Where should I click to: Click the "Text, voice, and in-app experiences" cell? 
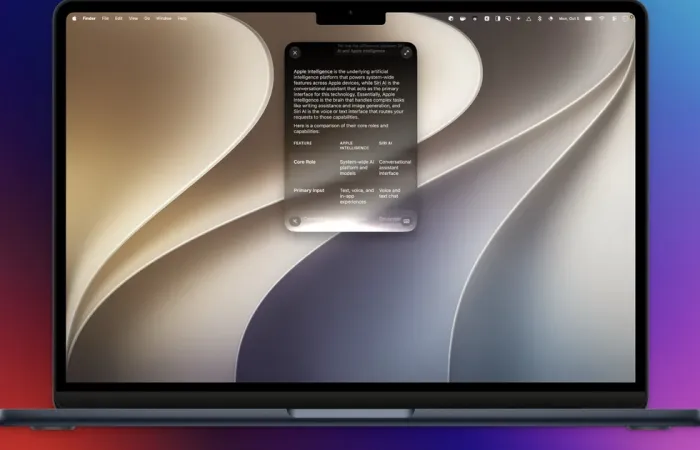point(357,196)
